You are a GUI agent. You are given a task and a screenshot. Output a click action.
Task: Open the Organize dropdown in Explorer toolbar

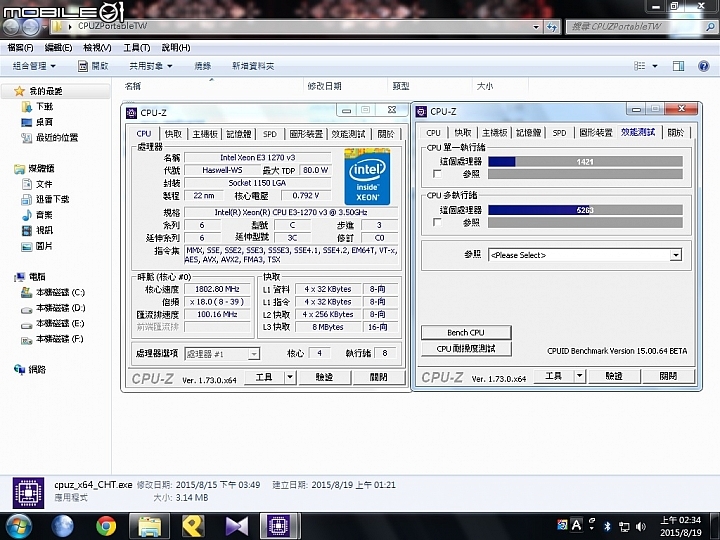point(34,66)
